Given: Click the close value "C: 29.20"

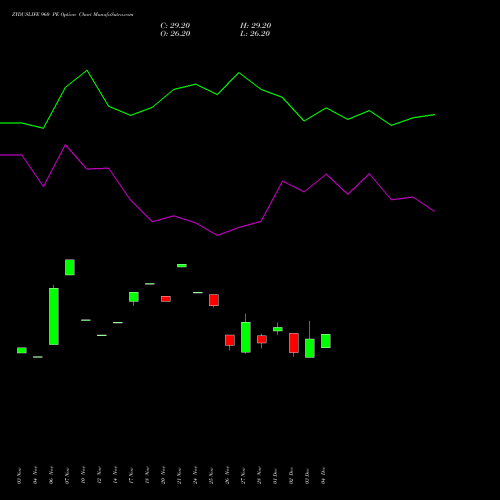Looking at the screenshot, I should [x=175, y=26].
